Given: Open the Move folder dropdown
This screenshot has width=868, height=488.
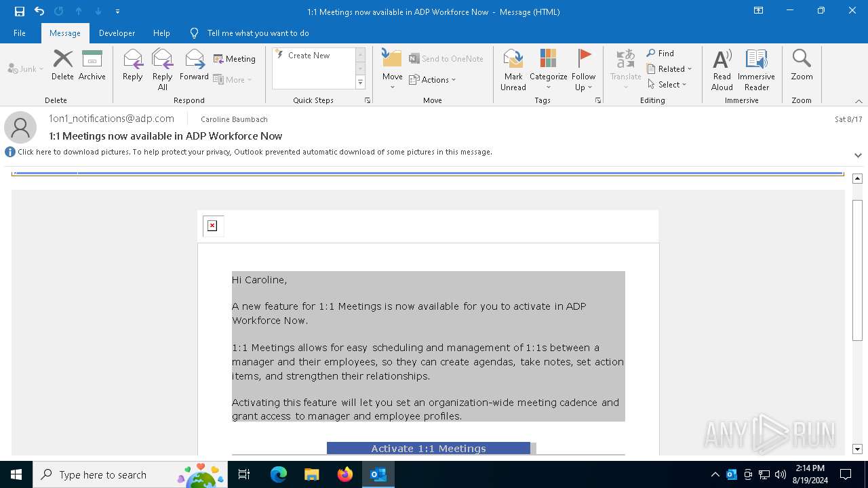Looking at the screenshot, I should click(393, 69).
